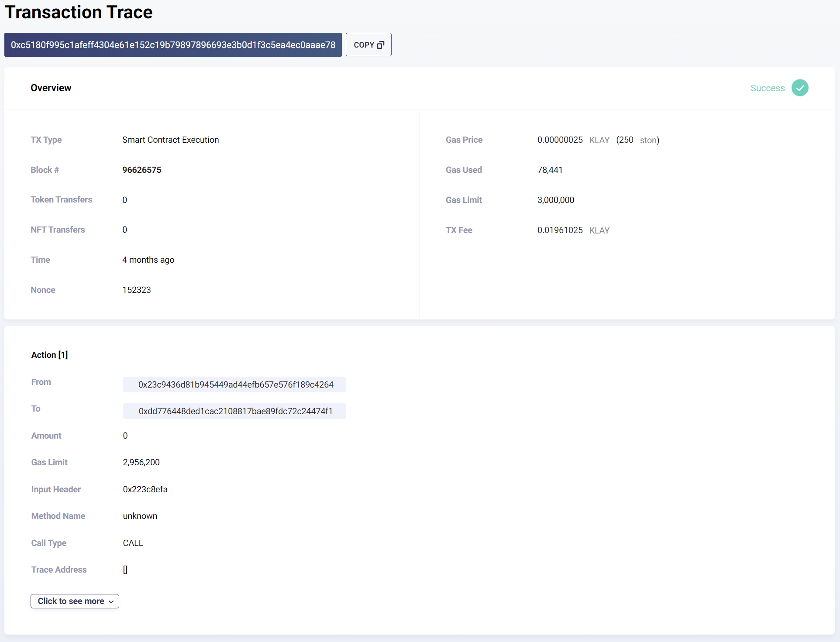
Task: Click the COPY button beside the hash
Action: click(x=368, y=45)
